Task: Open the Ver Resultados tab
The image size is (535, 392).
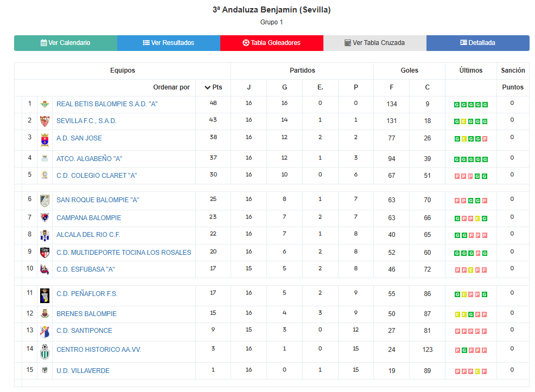Action: tap(169, 43)
